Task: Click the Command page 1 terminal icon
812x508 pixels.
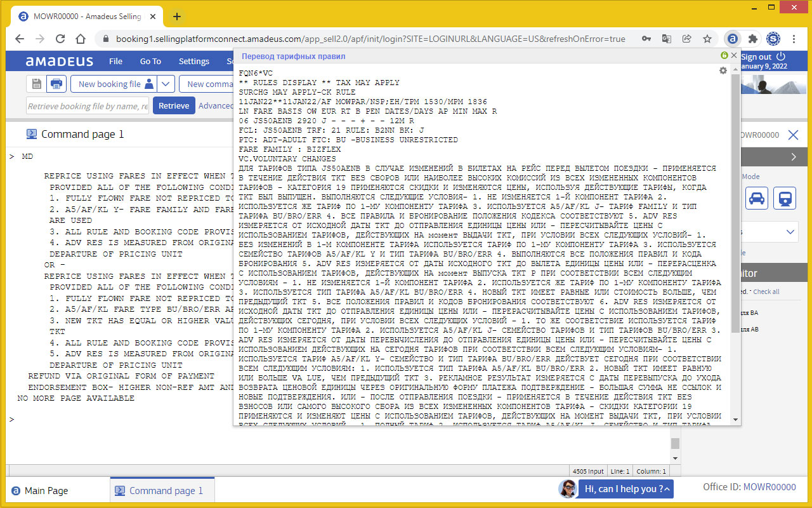Action: 32,134
